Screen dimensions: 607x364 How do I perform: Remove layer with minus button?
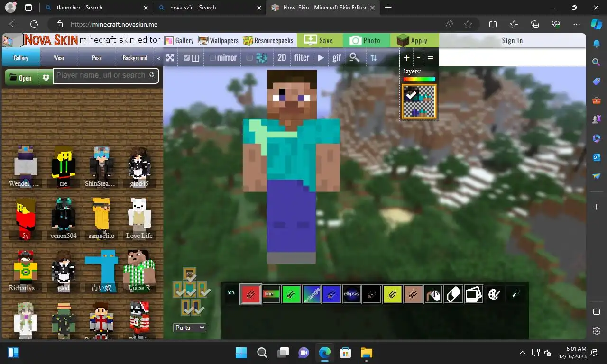point(418,58)
